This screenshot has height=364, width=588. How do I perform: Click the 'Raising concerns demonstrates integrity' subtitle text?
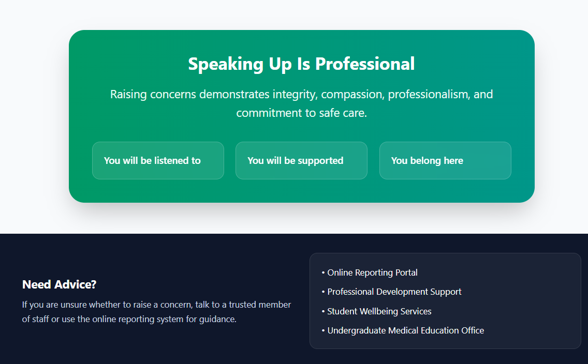tap(301, 103)
